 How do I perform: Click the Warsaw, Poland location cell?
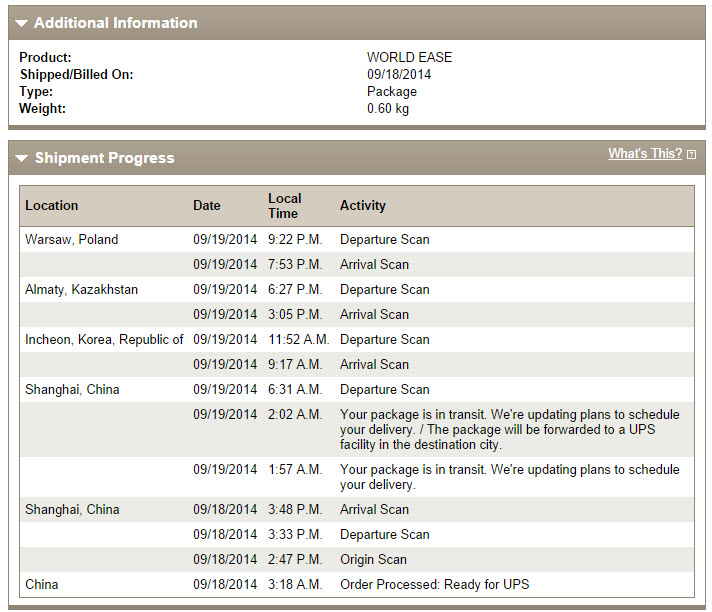(71, 239)
